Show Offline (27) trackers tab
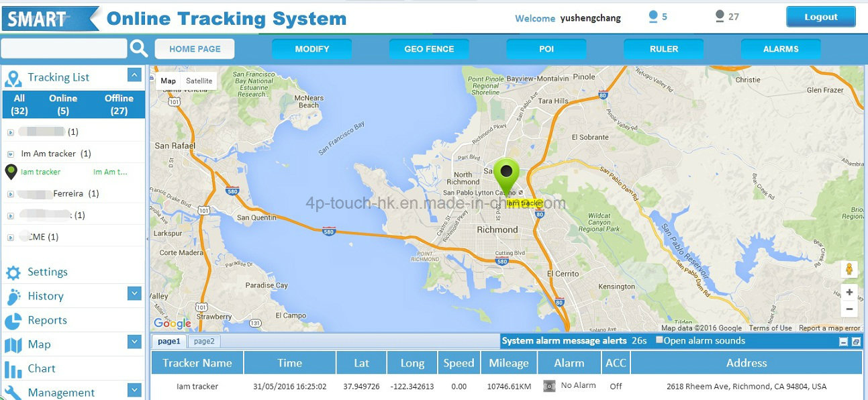This screenshot has width=868, height=400. point(119,105)
